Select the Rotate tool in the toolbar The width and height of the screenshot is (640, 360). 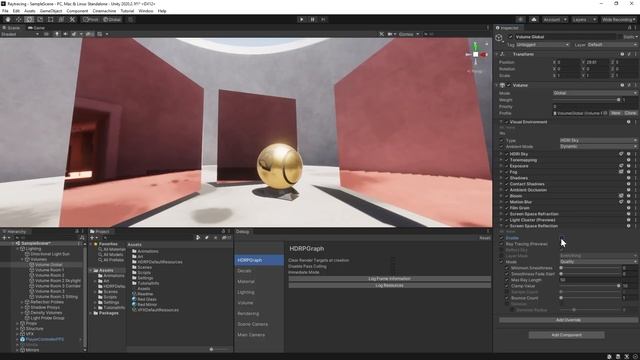pyautogui.click(x=29, y=19)
